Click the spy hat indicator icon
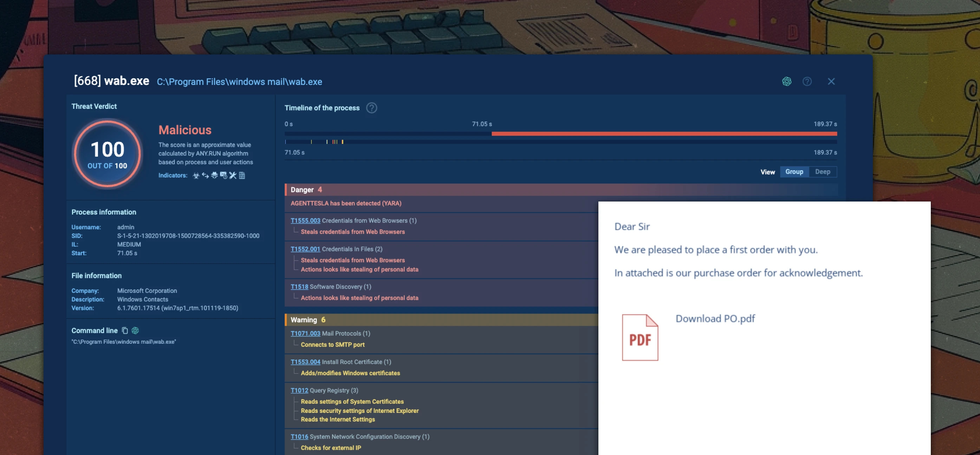Screen dimensions: 980x455 point(214,175)
